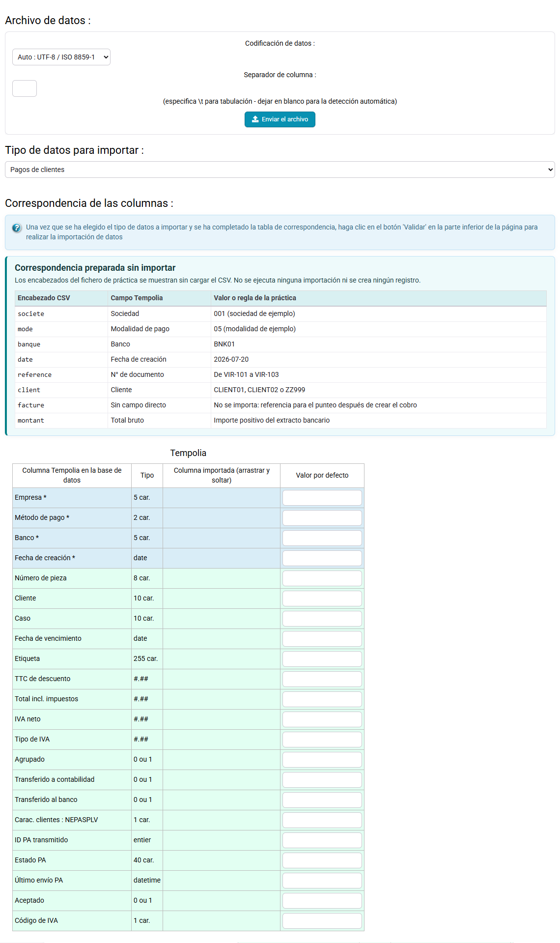Click default value field for Agrupado
This screenshot has height=943, width=560.
click(x=322, y=760)
